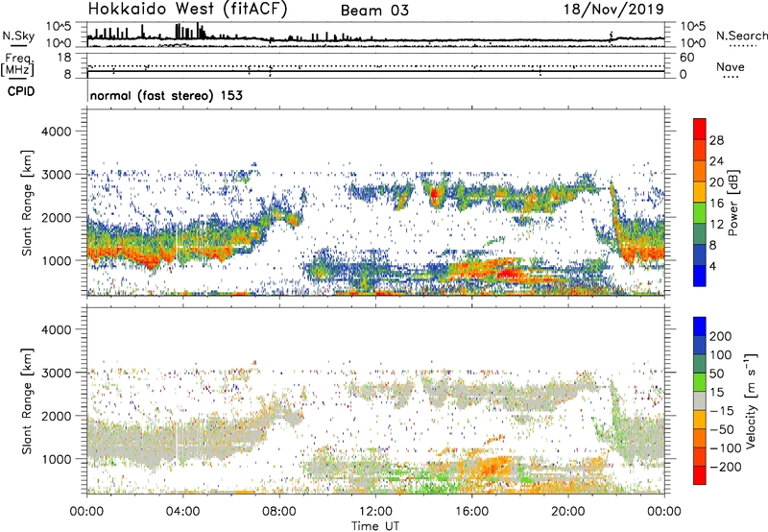Viewport: 768px width, 532px height.
Task: Click the "16:00" time tick label
Action: point(471,512)
